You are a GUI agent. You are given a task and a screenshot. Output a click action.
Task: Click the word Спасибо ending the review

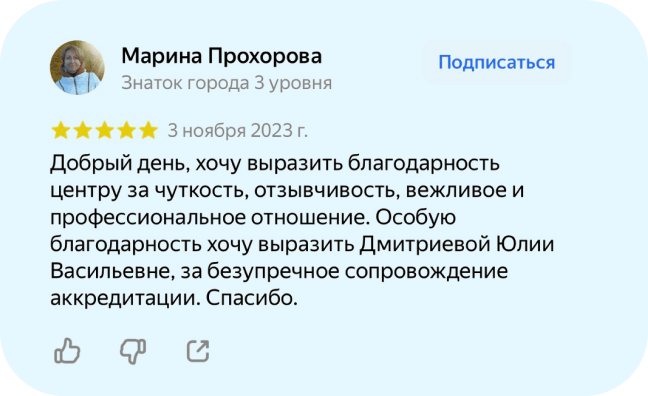click(x=252, y=298)
